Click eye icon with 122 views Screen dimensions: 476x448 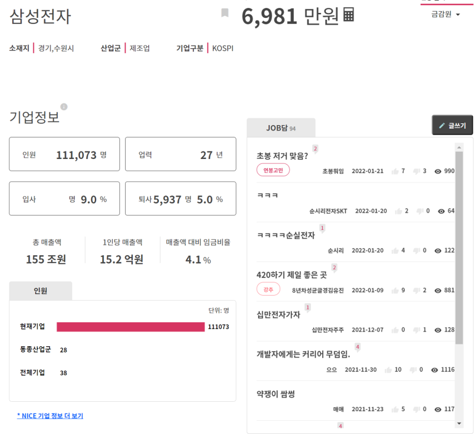[438, 251]
